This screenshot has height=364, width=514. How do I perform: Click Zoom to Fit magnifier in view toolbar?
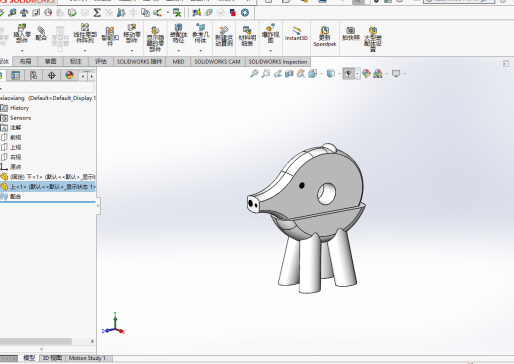click(254, 74)
